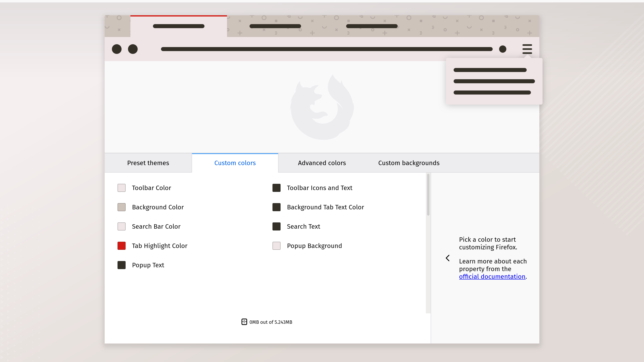Select the second preview browser tab
Viewport: 644px width, 362px height.
click(275, 26)
